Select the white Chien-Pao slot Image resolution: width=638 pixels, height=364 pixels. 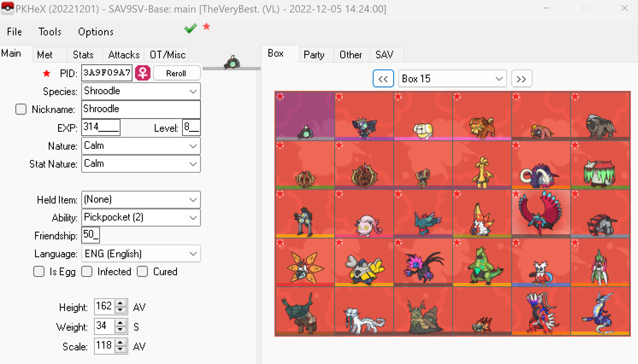(364, 311)
